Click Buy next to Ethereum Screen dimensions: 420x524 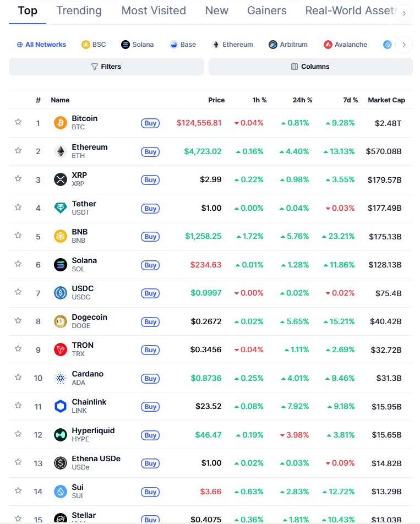point(150,152)
